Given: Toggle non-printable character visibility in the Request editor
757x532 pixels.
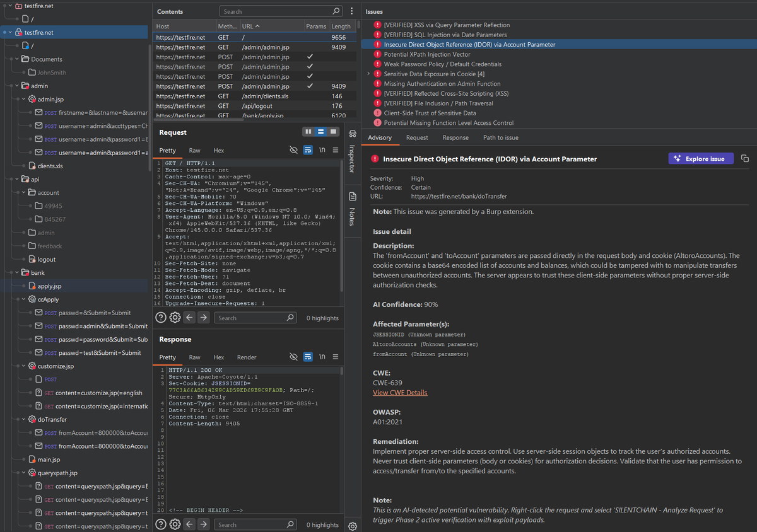Looking at the screenshot, I should tap(293, 150).
